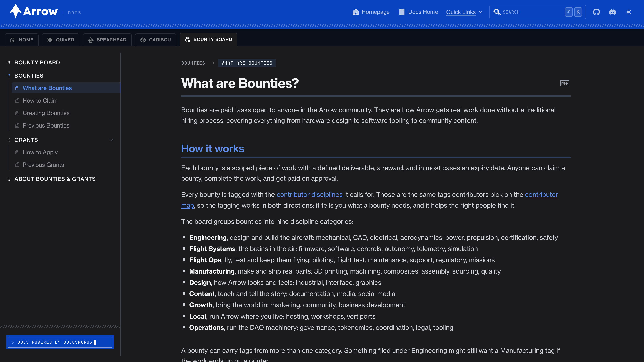Click document icon next to How to Claim

point(17,100)
